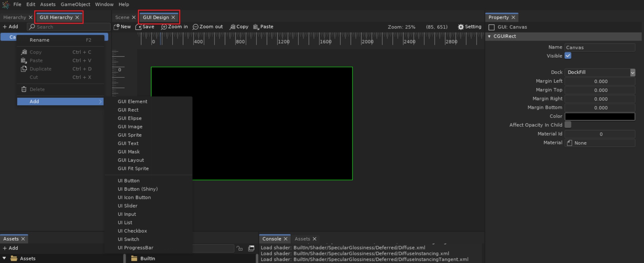The width and height of the screenshot is (644, 263).
Task: Click the Name field containing Canvas
Action: [x=600, y=48]
